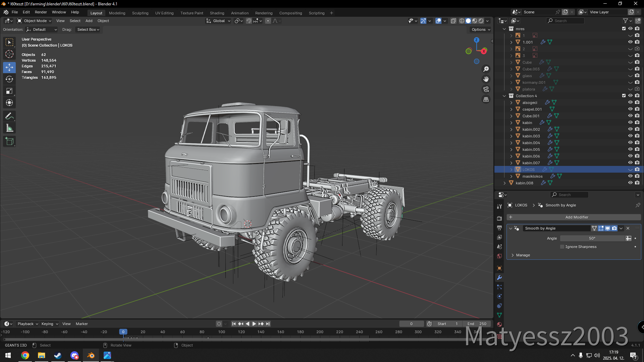Screen dimensions: 644x362
Task: Open the Material properties tab icon
Action: coord(499,324)
